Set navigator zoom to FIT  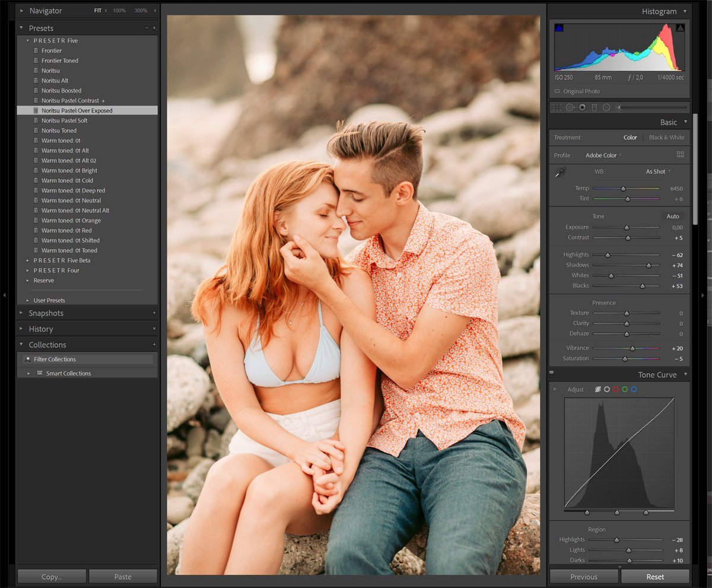(x=98, y=11)
